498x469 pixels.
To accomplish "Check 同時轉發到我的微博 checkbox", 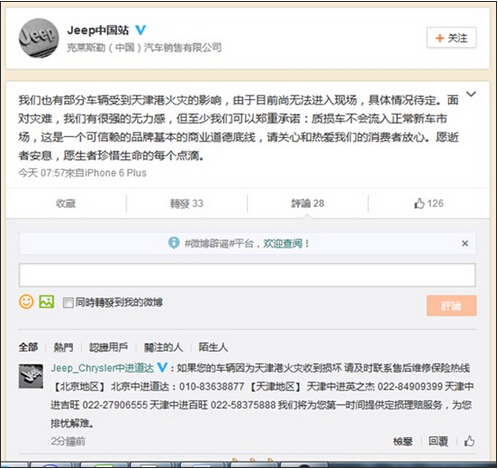I will (68, 303).
